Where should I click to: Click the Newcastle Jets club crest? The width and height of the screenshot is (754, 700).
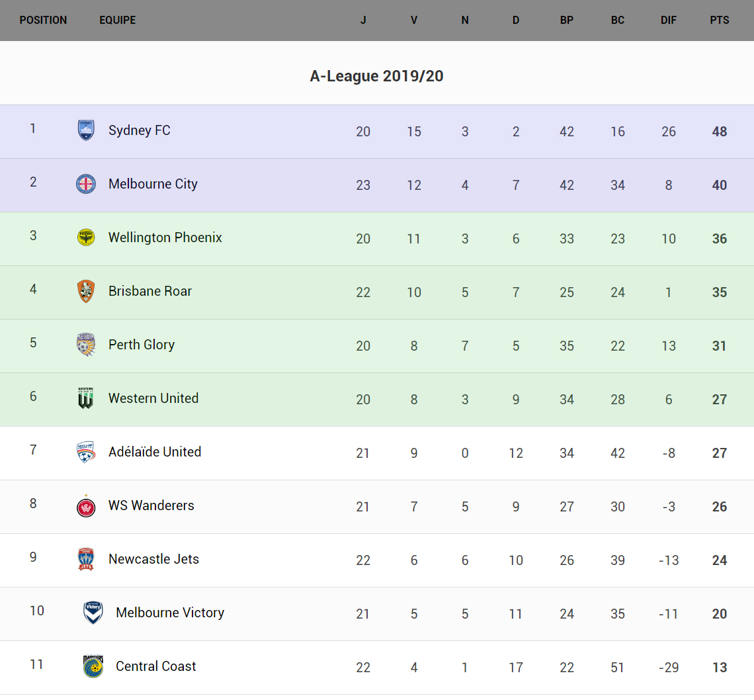pyautogui.click(x=86, y=559)
